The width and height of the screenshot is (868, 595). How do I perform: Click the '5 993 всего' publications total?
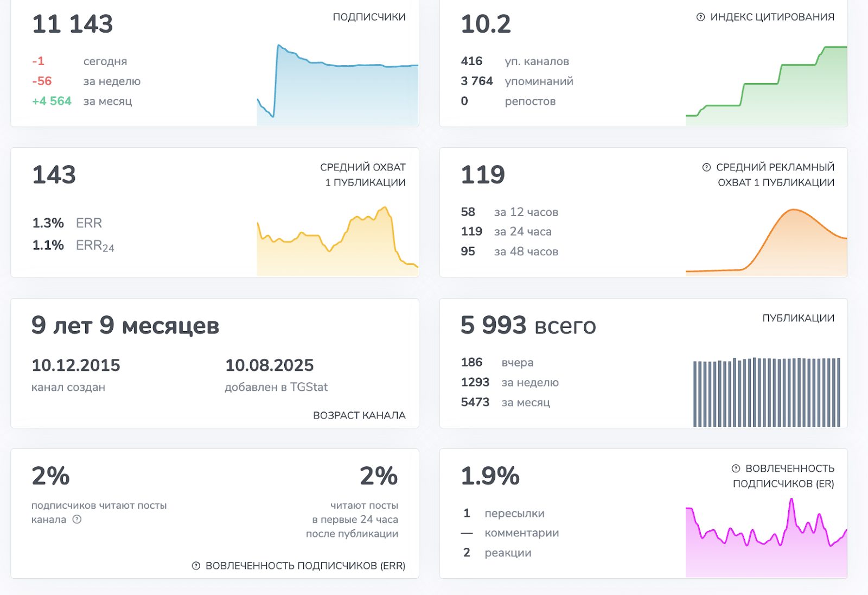tap(528, 326)
